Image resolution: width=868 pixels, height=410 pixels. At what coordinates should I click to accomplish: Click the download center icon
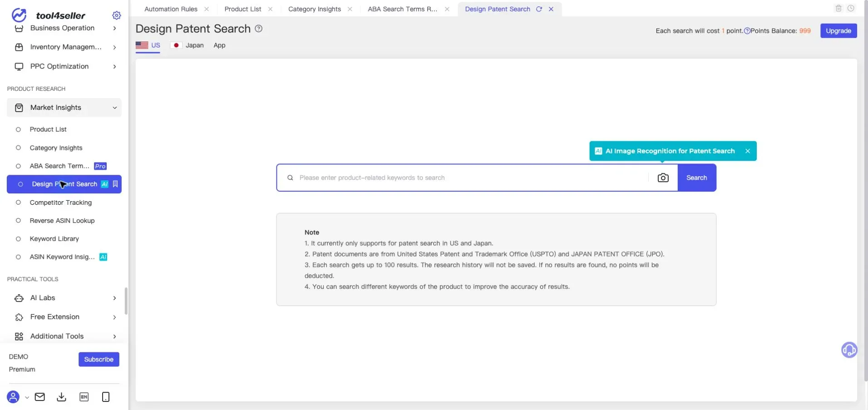(61, 397)
